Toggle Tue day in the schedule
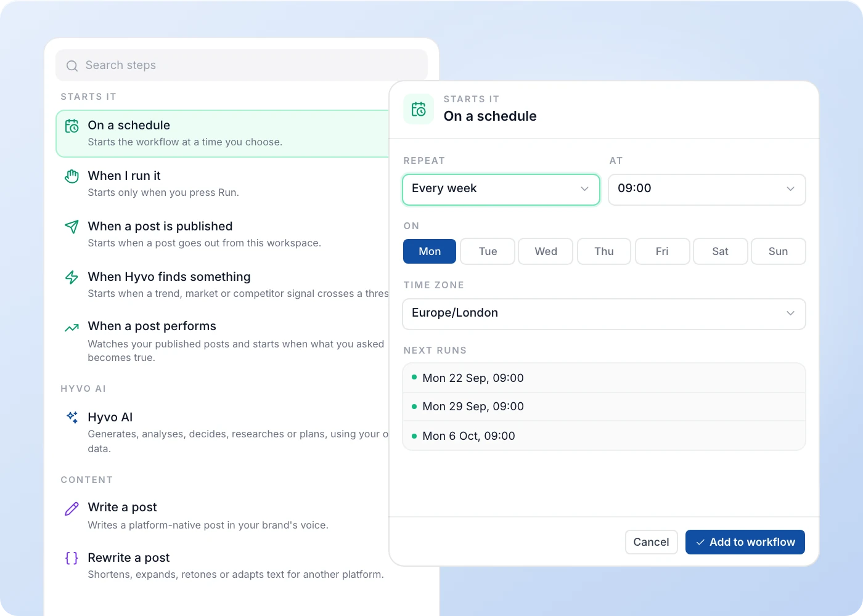 click(x=488, y=251)
